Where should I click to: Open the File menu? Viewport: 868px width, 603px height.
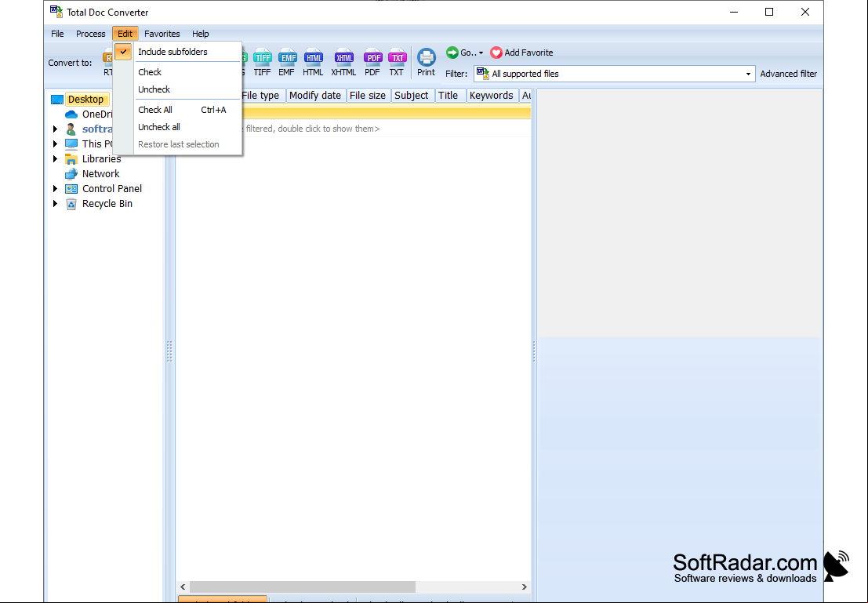click(x=57, y=34)
